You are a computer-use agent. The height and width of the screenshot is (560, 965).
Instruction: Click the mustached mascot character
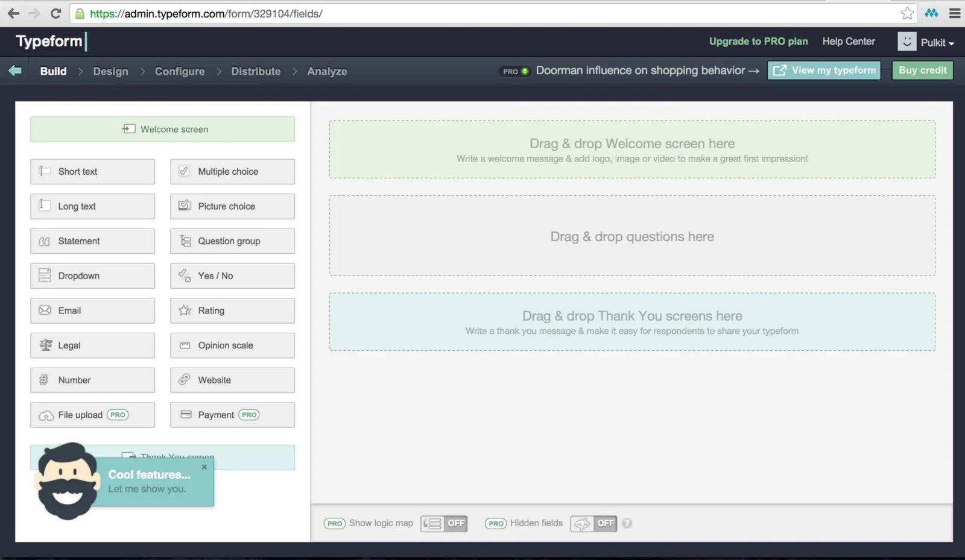coord(67,481)
